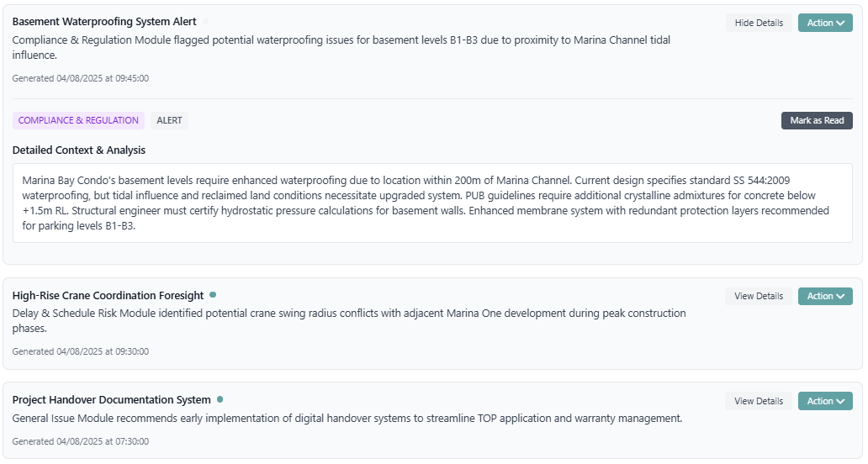Select the Compliance & Regulation tag
This screenshot has height=464, width=868.
pos(78,120)
